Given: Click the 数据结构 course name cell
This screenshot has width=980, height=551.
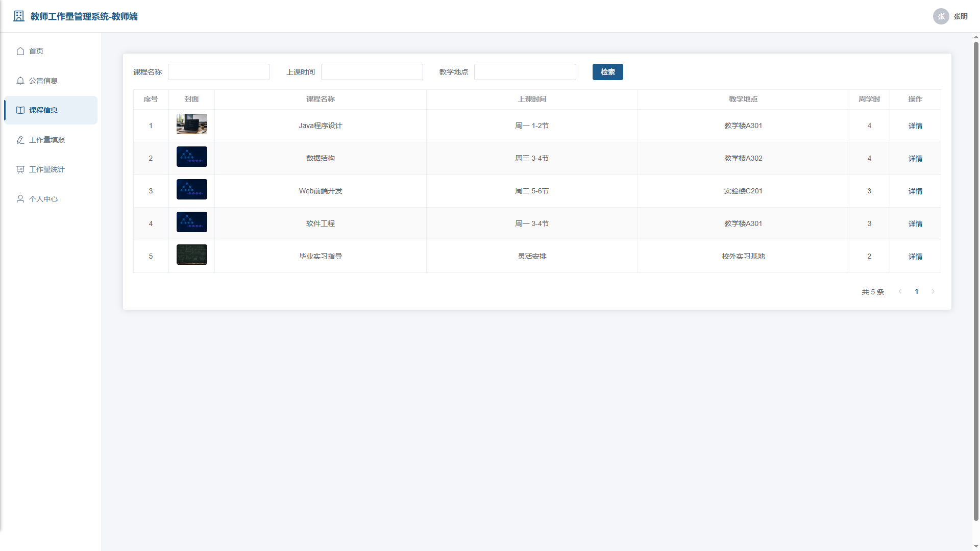Looking at the screenshot, I should pos(321,159).
